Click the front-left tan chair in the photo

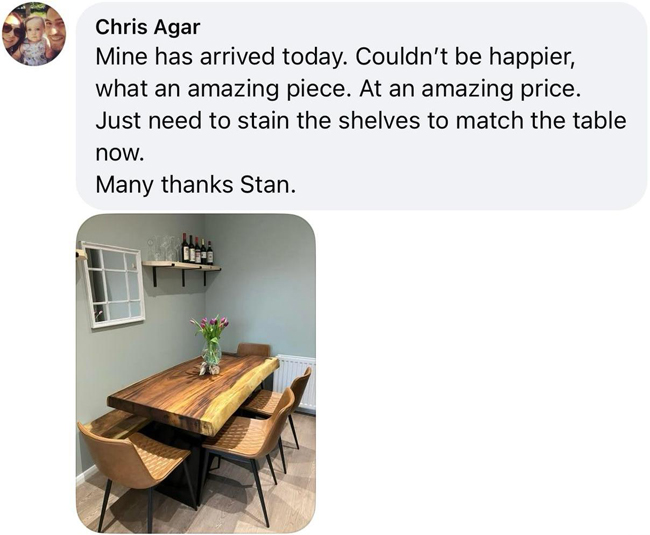point(134,472)
